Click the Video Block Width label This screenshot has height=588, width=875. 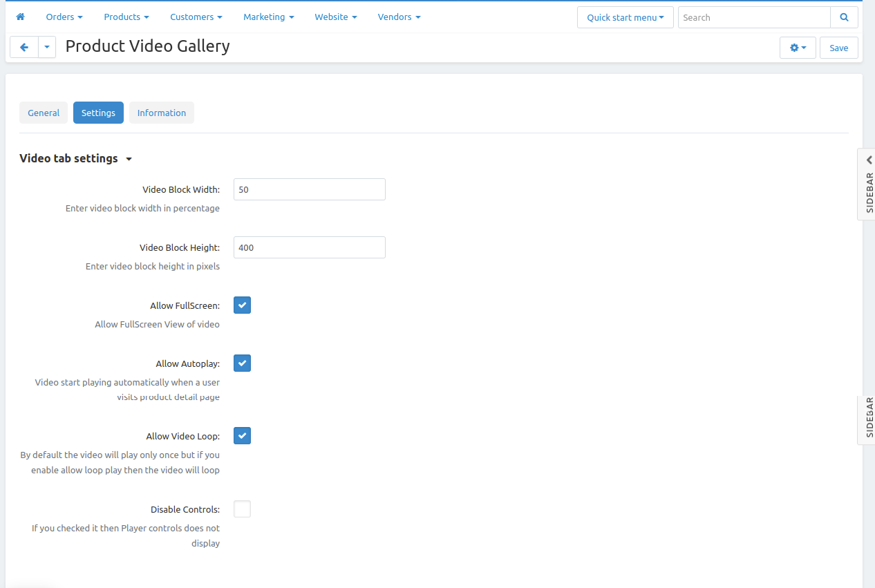click(x=181, y=189)
